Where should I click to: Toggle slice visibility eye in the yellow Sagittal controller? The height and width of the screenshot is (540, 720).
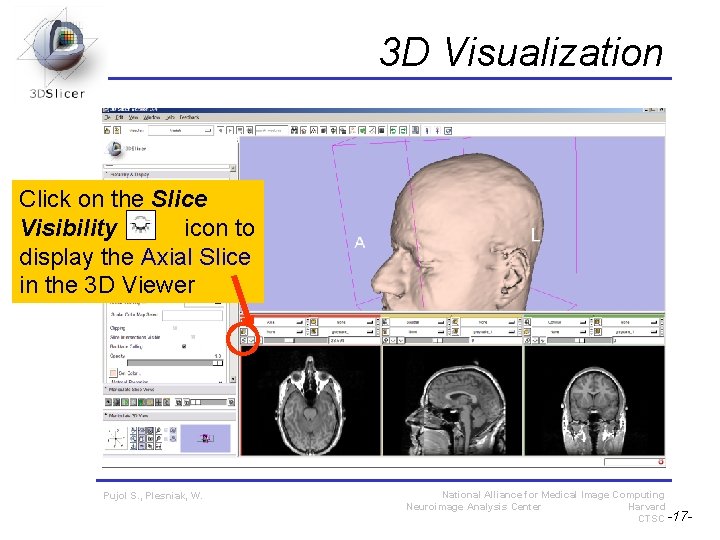click(393, 340)
